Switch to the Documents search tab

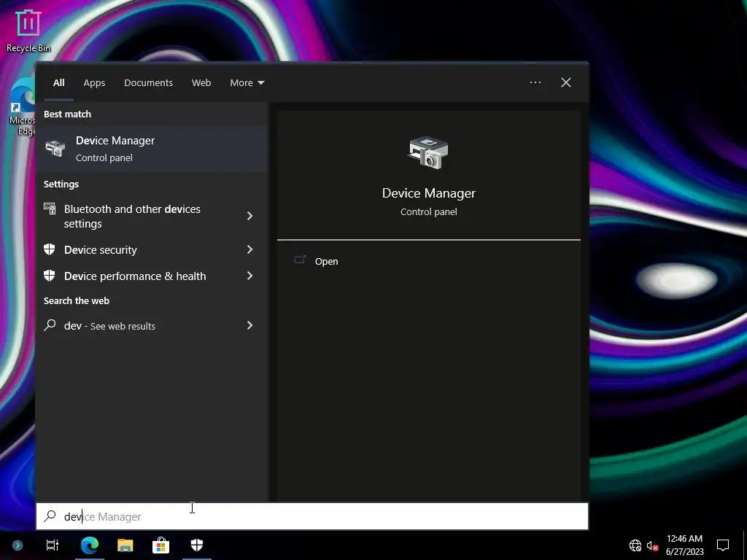click(148, 82)
